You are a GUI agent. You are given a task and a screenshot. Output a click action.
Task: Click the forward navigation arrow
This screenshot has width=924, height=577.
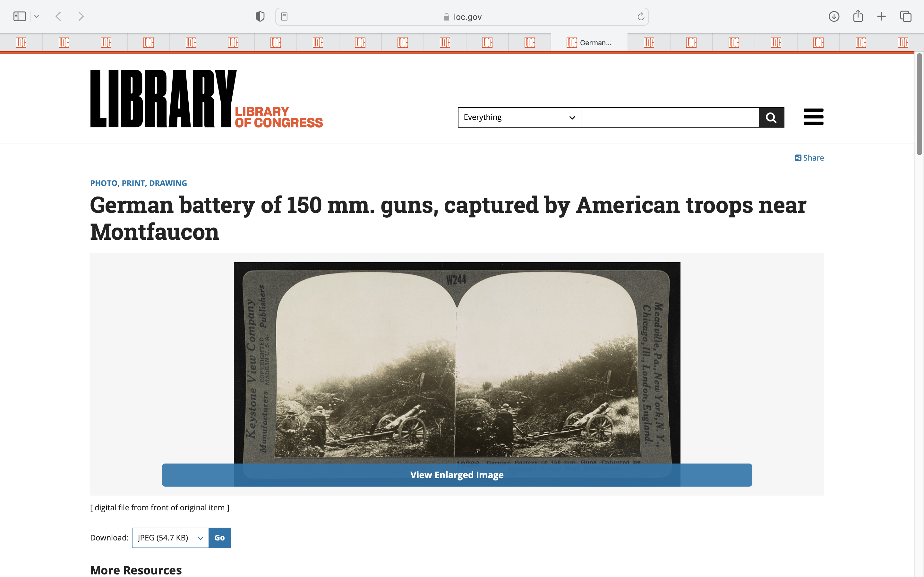click(81, 16)
